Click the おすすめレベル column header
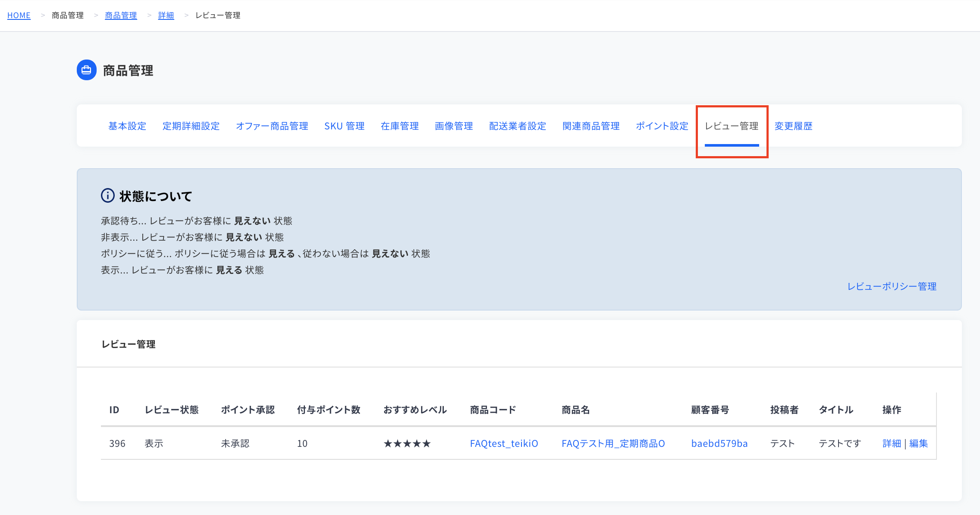 415,410
